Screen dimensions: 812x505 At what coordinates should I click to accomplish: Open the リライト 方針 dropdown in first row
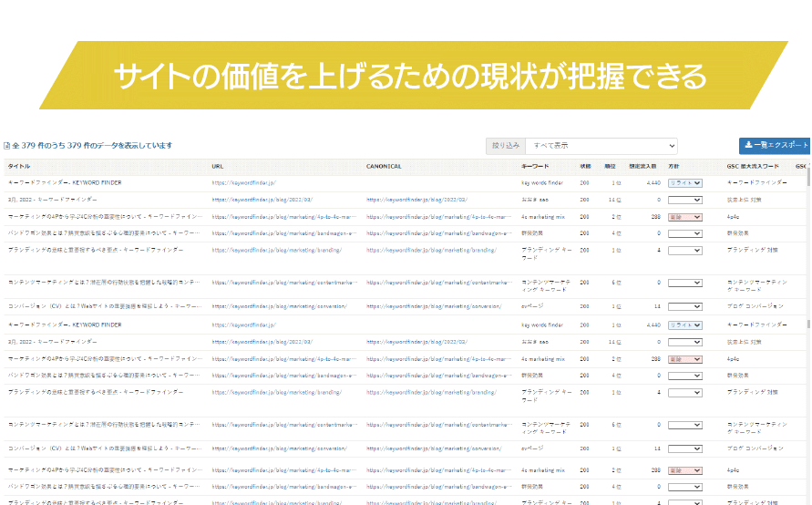684,183
